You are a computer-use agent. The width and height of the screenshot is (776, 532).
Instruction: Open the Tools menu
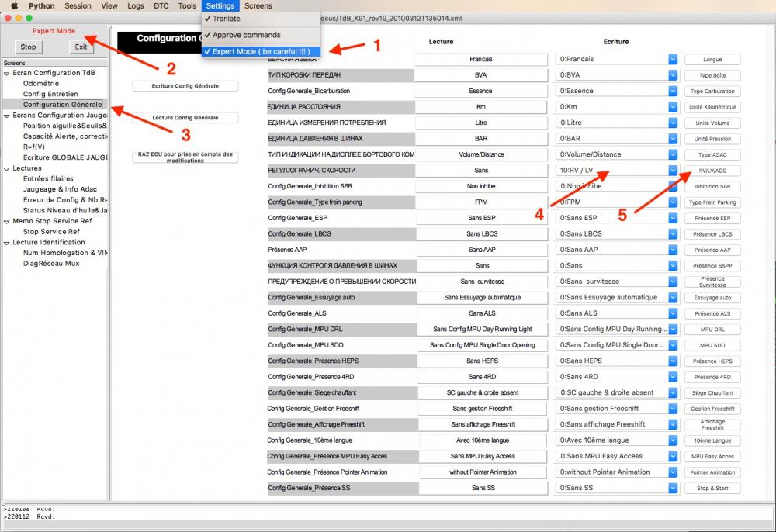click(x=187, y=6)
